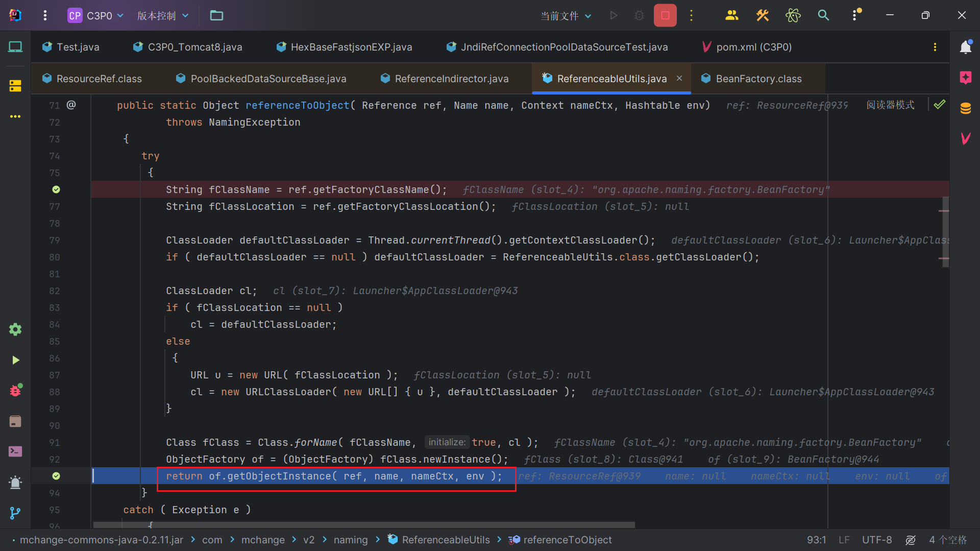The image size is (980, 551).
Task: Open the AI assistant atom-shaped icon
Action: (x=793, y=15)
